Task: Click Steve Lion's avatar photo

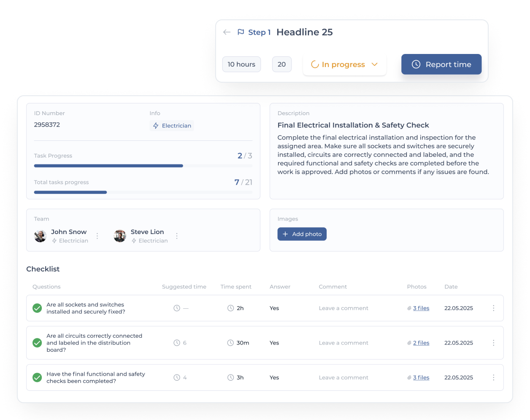Action: coord(120,236)
